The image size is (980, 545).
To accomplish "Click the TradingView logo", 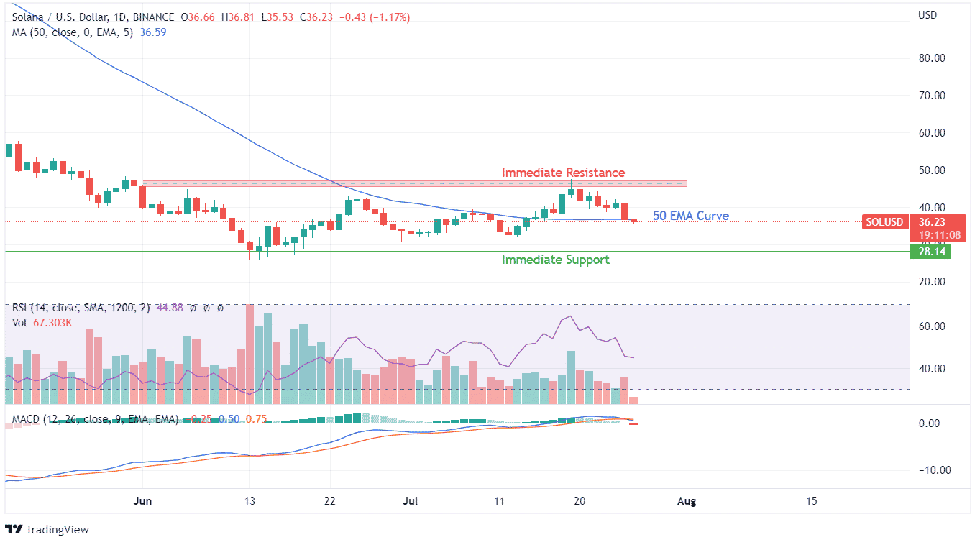I will point(47,529).
